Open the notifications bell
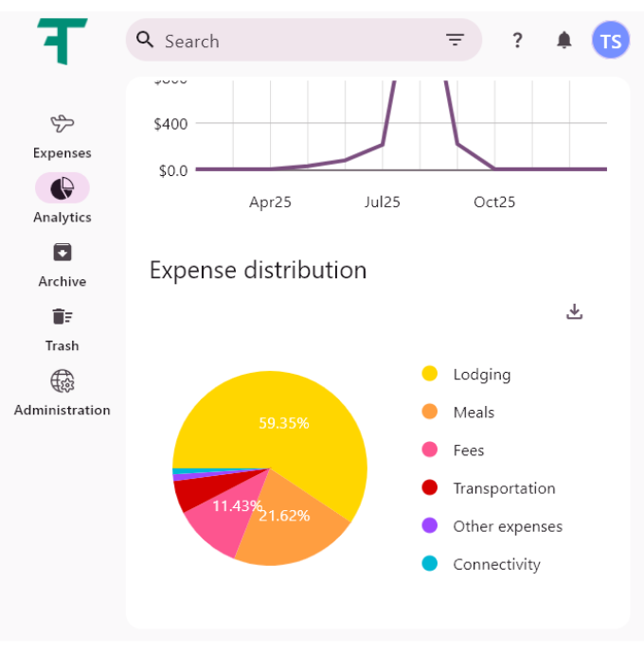644x653 pixels. [564, 40]
